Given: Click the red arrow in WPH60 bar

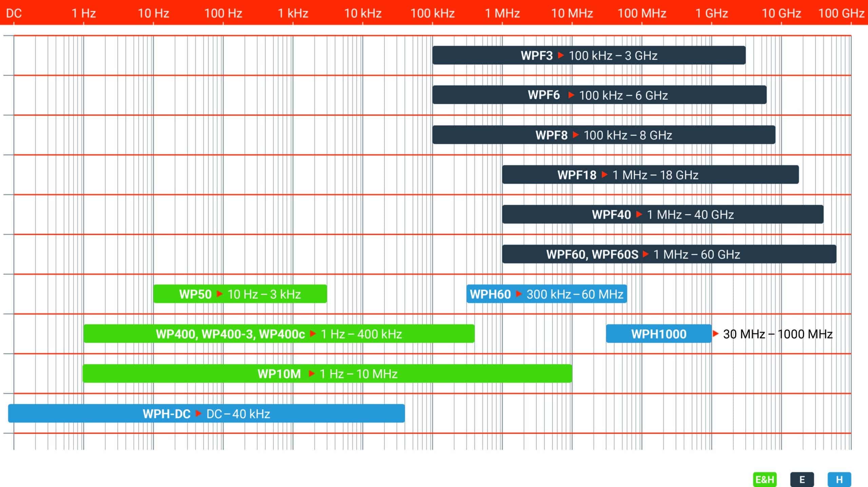Looking at the screenshot, I should (519, 294).
